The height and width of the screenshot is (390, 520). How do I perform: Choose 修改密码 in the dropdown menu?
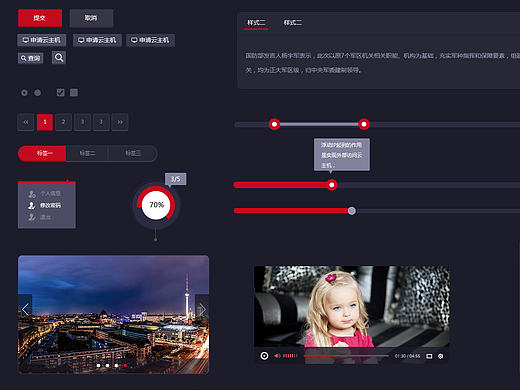pos(50,205)
